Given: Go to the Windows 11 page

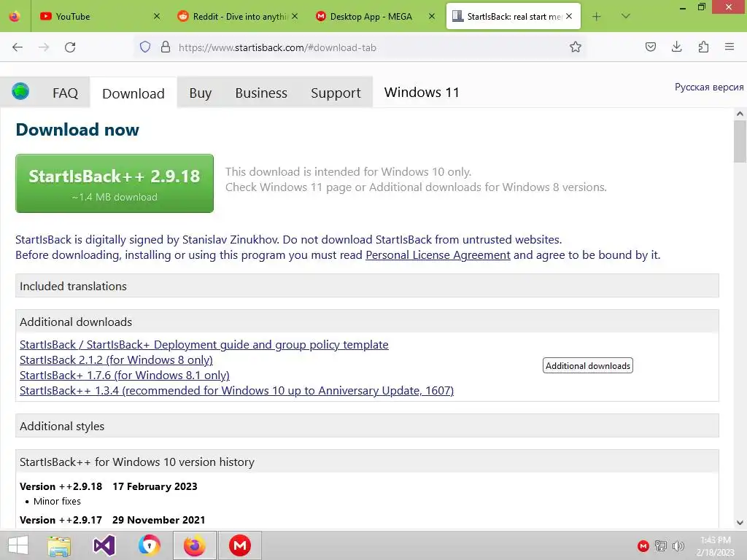Looking at the screenshot, I should click(x=422, y=92).
